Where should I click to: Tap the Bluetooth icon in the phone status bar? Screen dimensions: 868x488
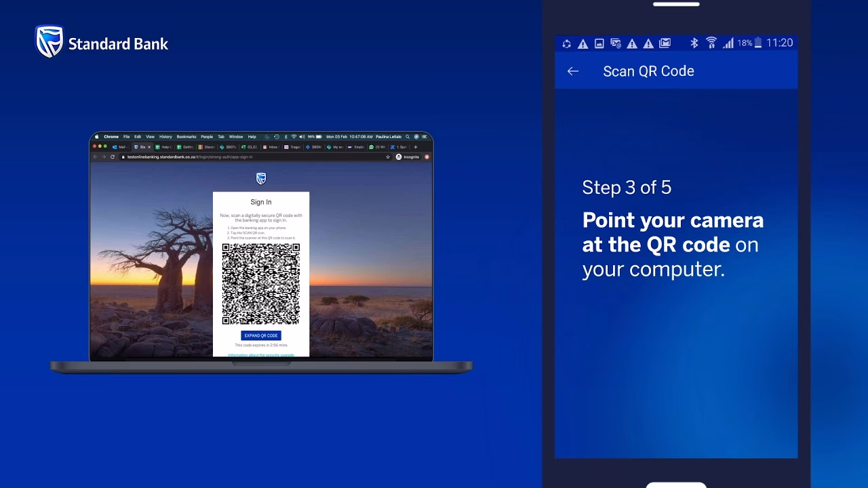pyautogui.click(x=694, y=43)
